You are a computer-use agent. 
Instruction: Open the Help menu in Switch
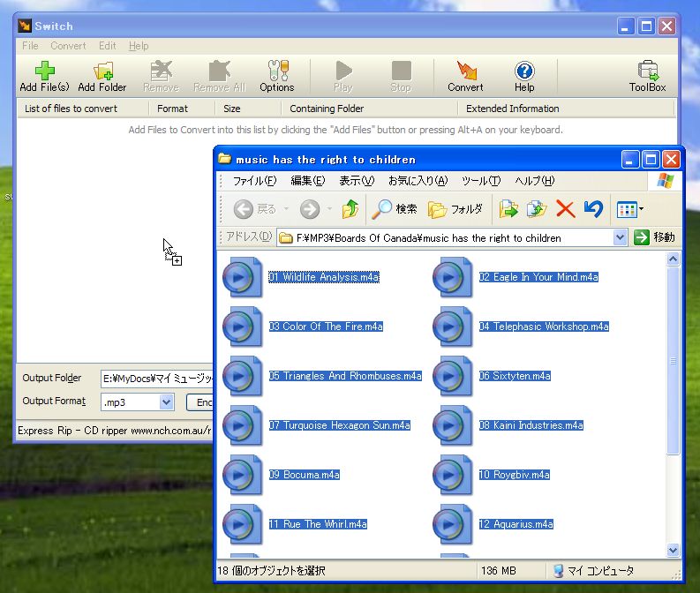[139, 46]
